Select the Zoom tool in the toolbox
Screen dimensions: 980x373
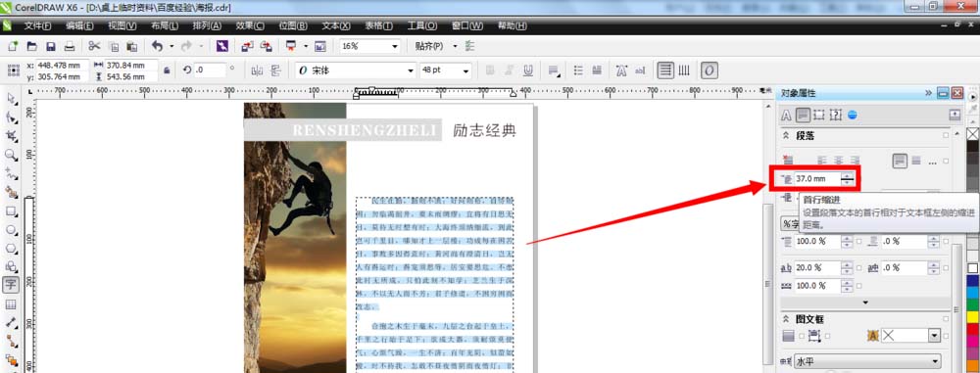pyautogui.click(x=11, y=155)
